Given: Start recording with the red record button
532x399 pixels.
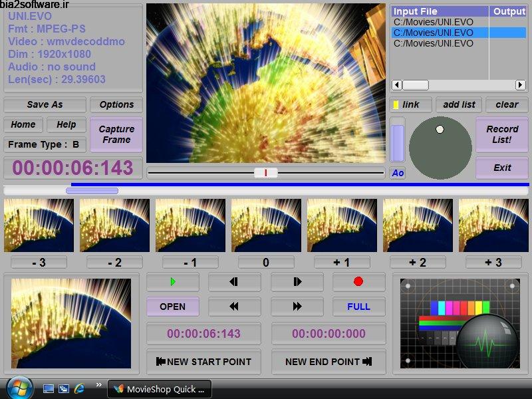Looking at the screenshot, I should (358, 281).
